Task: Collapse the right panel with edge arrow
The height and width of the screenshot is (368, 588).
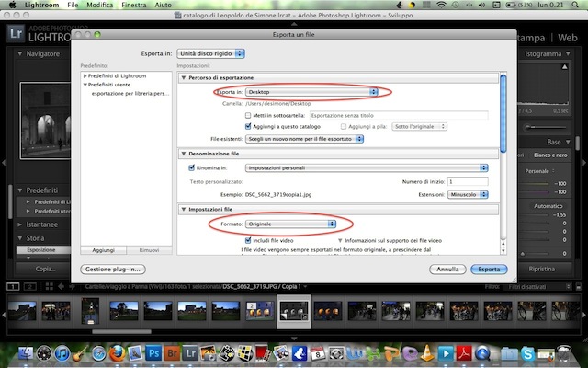Action: click(x=584, y=163)
